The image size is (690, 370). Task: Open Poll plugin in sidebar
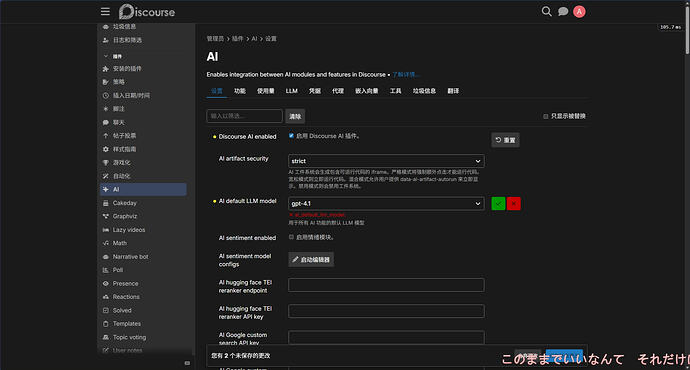(x=143, y=270)
